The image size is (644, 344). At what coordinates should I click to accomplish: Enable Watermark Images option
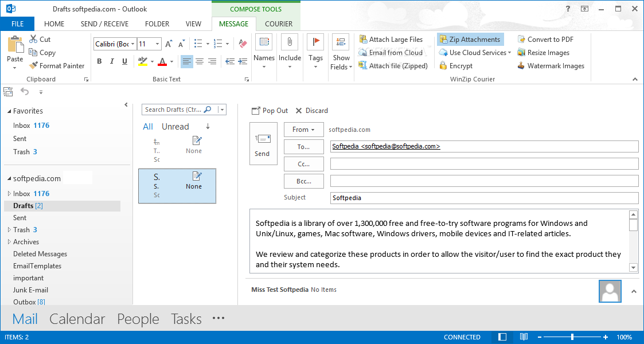(x=551, y=66)
